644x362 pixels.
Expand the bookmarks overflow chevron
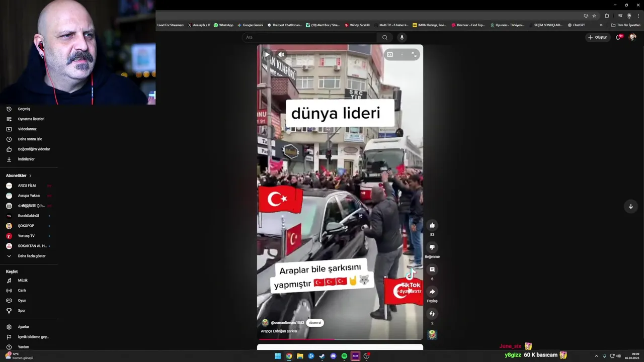point(601,25)
